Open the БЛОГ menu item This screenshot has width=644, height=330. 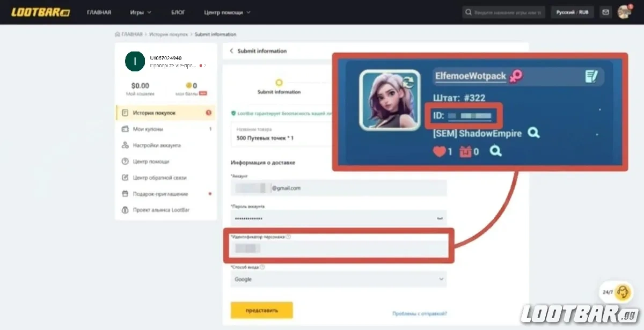tap(178, 12)
